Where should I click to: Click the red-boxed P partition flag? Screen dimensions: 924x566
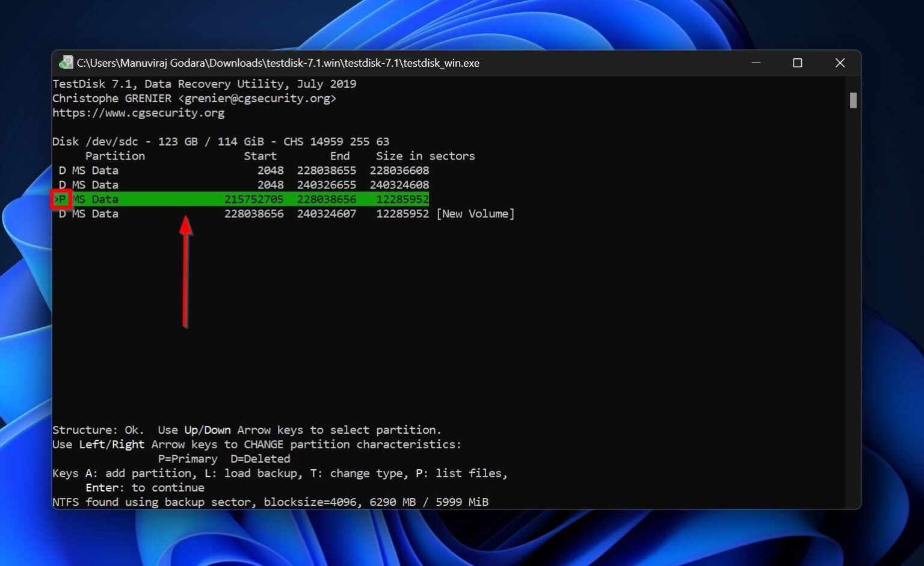[x=60, y=199]
